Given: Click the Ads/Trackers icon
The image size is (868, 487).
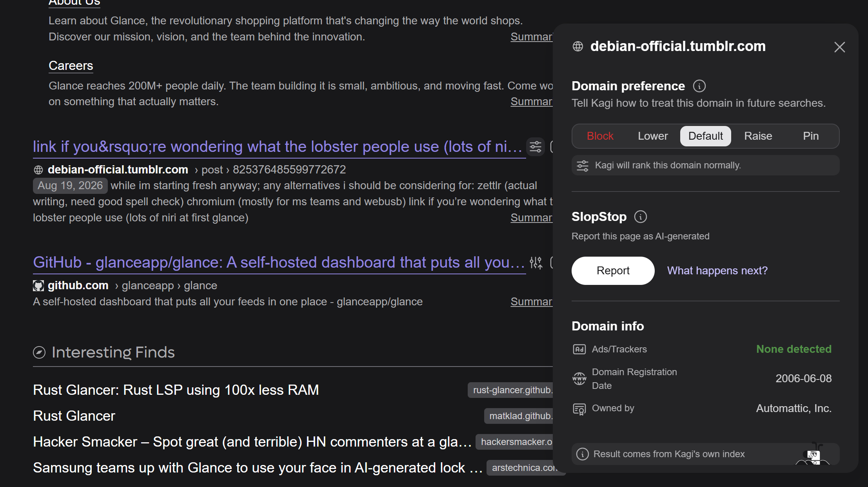Looking at the screenshot, I should [x=579, y=349].
